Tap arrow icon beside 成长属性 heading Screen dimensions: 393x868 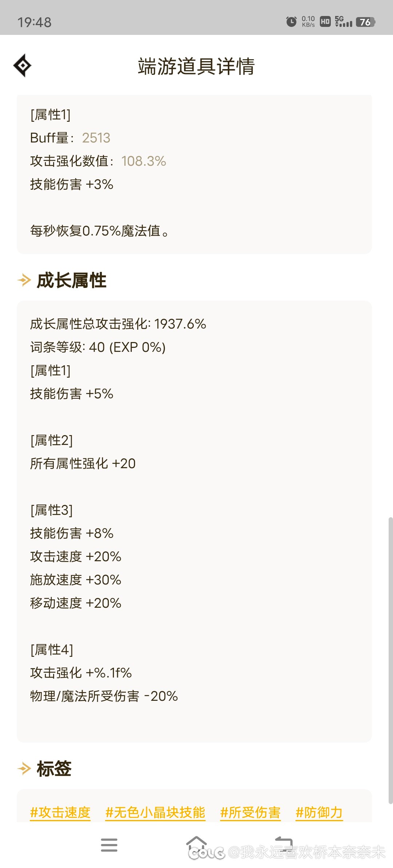click(x=24, y=280)
